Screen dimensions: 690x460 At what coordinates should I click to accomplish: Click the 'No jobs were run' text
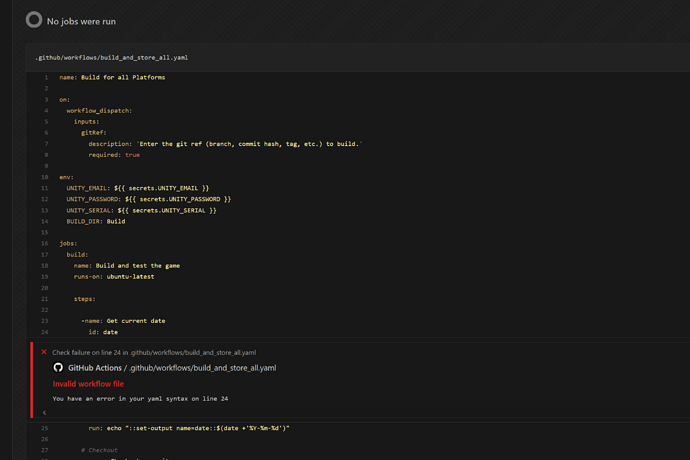[81, 22]
